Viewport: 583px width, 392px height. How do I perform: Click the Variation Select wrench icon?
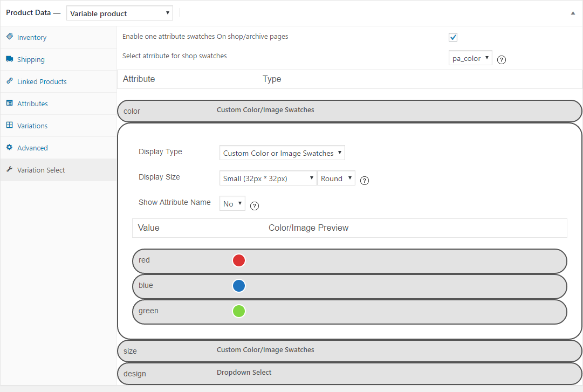coord(10,169)
